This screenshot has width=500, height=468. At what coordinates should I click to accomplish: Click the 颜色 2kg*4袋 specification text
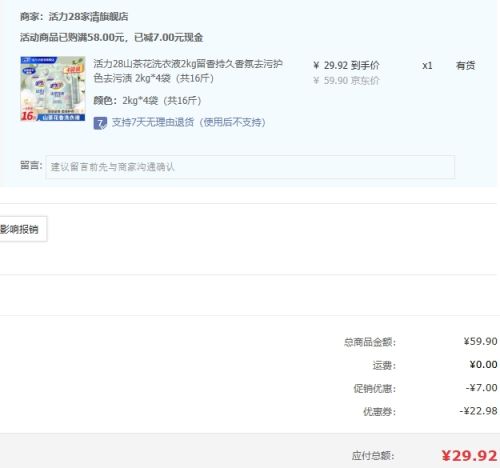click(147, 101)
